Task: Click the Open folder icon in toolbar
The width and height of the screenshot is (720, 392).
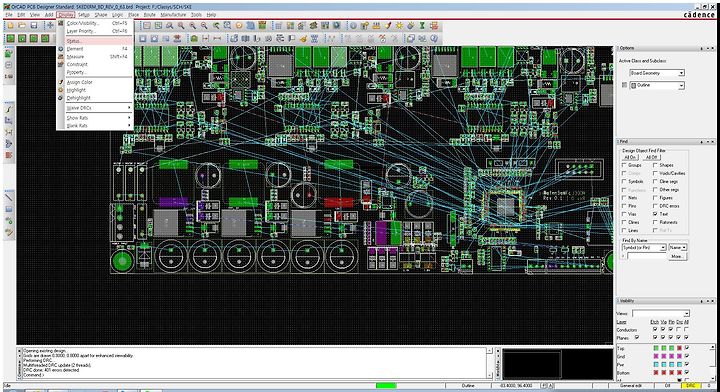Action: tap(22, 26)
